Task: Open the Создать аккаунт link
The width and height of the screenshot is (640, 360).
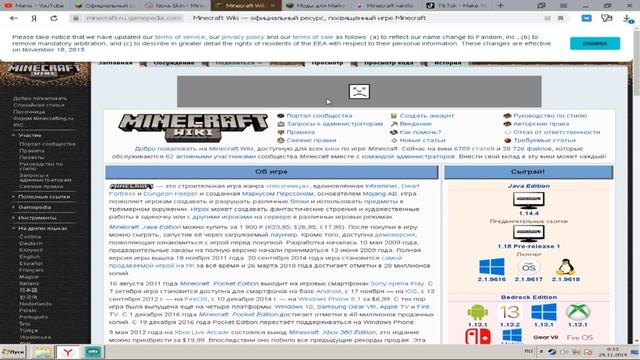Action: (x=427, y=116)
